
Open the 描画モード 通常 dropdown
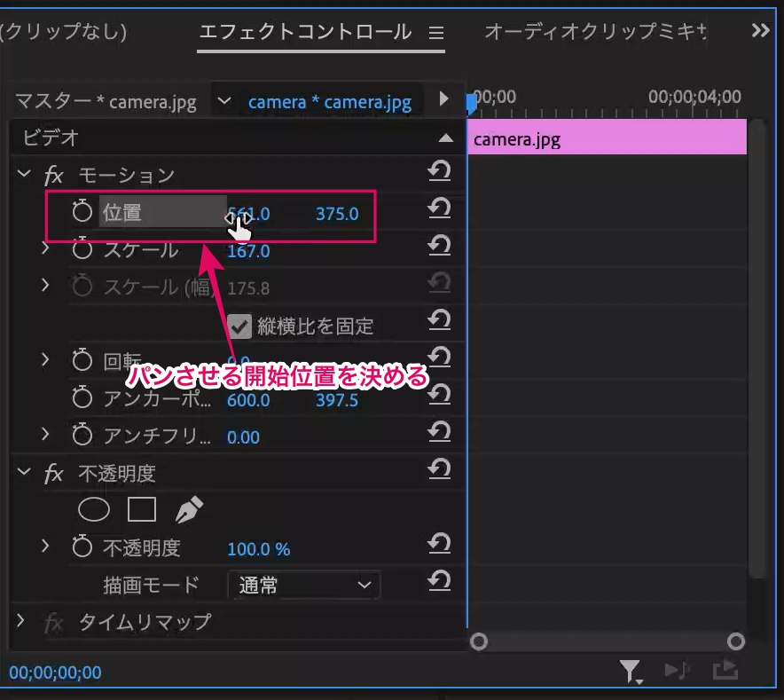pos(304,585)
